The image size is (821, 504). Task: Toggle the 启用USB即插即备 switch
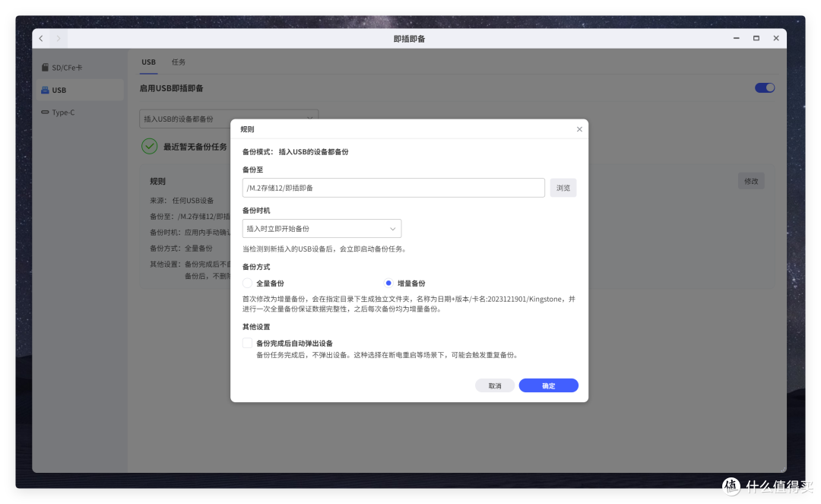765,88
